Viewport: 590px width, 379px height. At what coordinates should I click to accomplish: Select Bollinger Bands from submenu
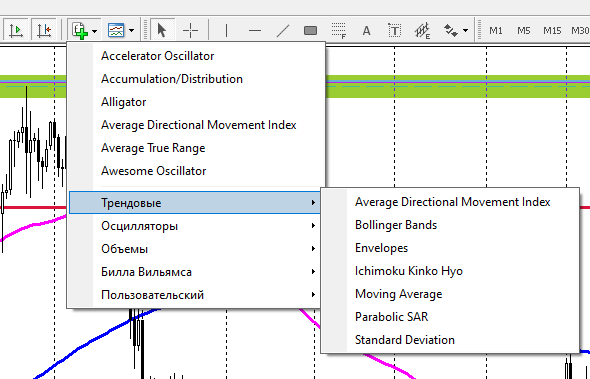click(x=450, y=225)
